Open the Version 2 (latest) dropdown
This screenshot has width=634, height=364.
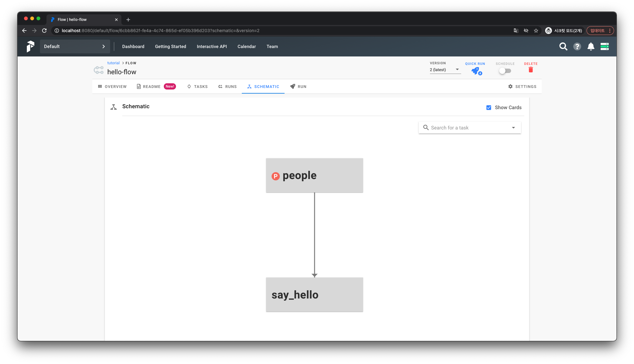click(445, 70)
